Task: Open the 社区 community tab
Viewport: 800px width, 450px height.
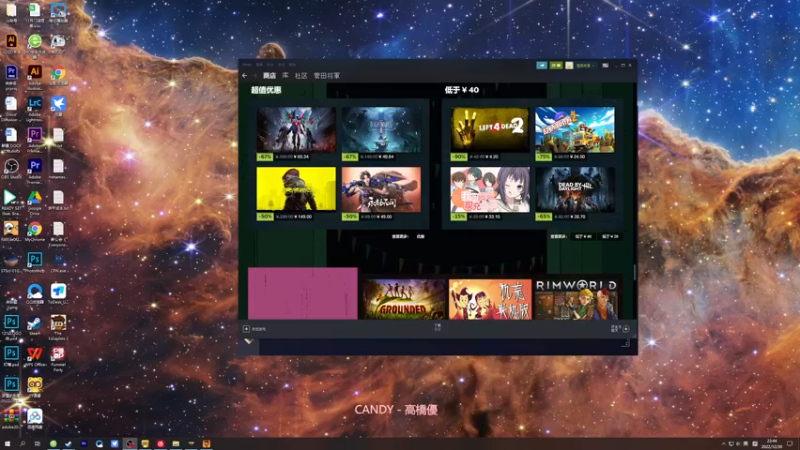Action: tap(301, 76)
